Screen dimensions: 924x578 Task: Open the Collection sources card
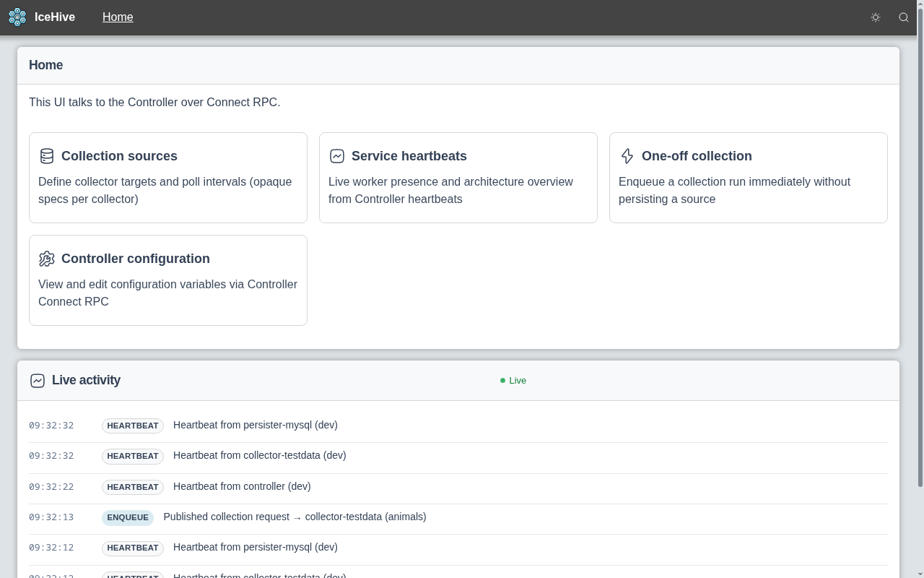(168, 178)
